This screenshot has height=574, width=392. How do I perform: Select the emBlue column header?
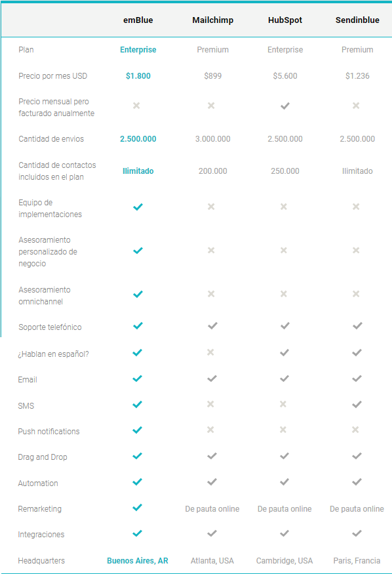pyautogui.click(x=138, y=20)
